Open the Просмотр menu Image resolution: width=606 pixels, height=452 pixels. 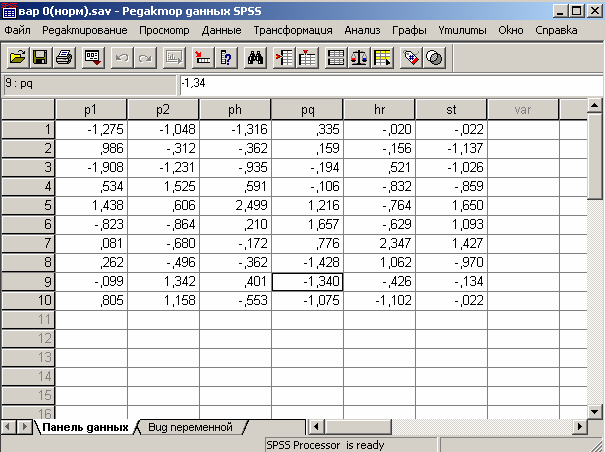(x=164, y=30)
